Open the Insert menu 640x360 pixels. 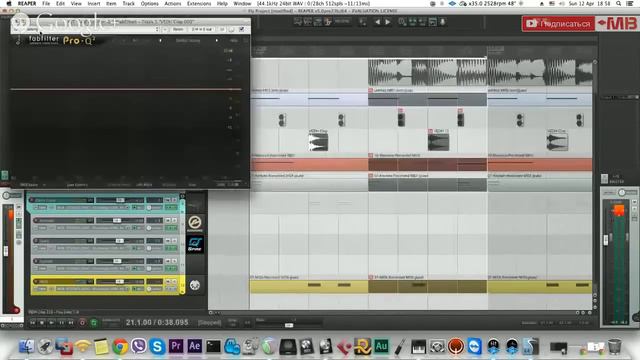click(94, 3)
